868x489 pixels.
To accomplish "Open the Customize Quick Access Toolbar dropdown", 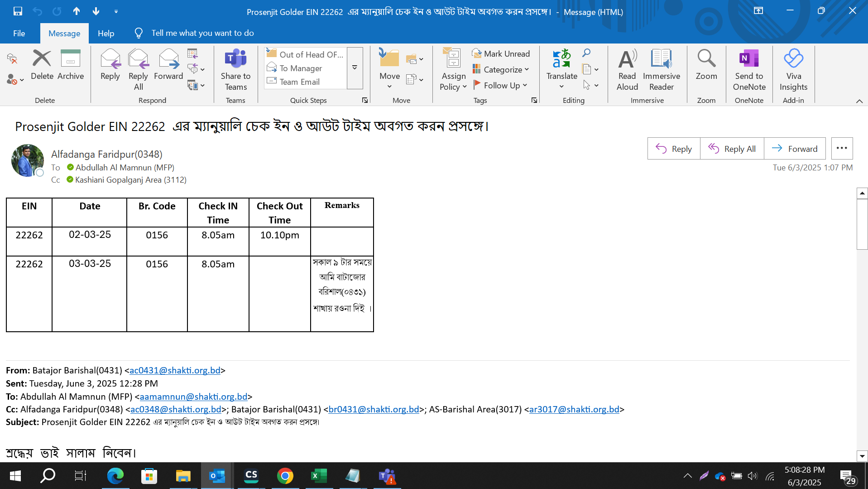I will (x=116, y=11).
